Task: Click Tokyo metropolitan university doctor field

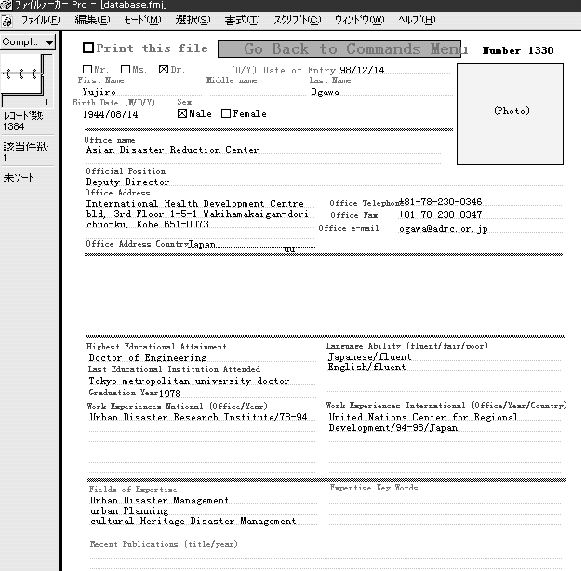Action: tap(202, 381)
